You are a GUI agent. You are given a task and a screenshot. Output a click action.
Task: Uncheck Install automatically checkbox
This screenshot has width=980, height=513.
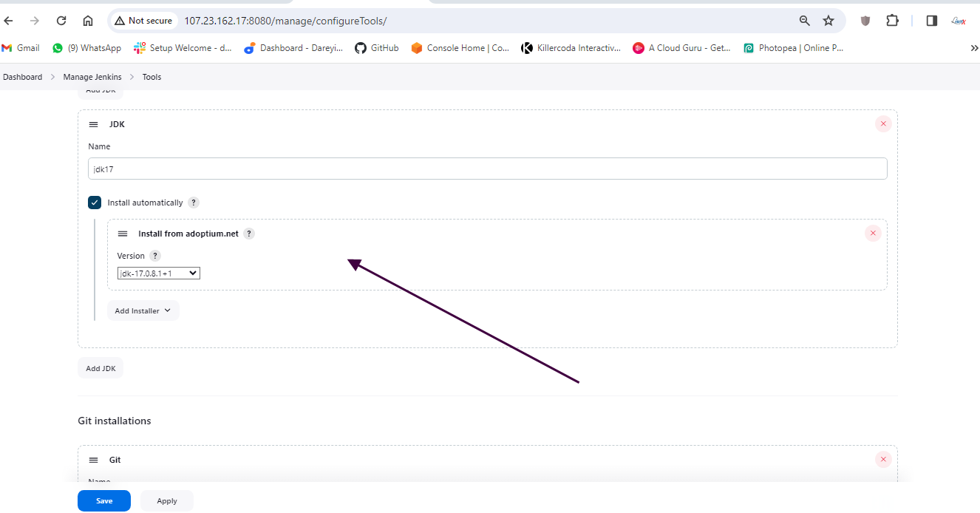(95, 203)
